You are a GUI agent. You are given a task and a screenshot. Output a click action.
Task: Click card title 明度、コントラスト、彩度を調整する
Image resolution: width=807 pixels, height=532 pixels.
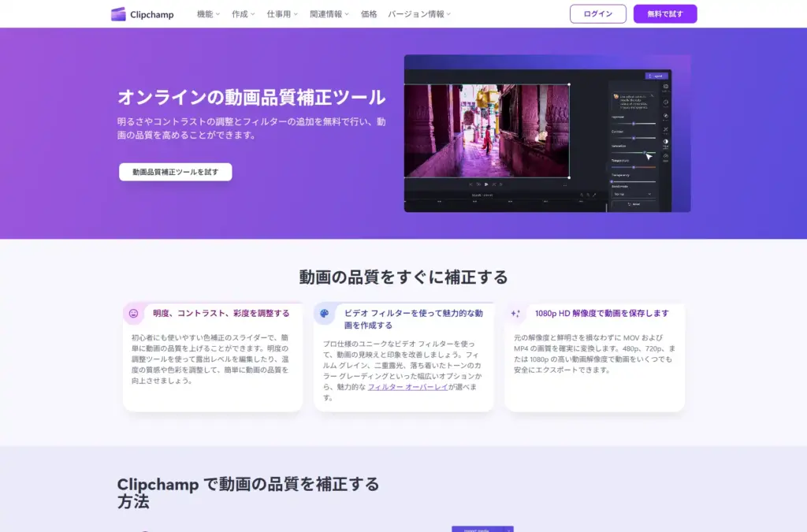click(x=221, y=314)
